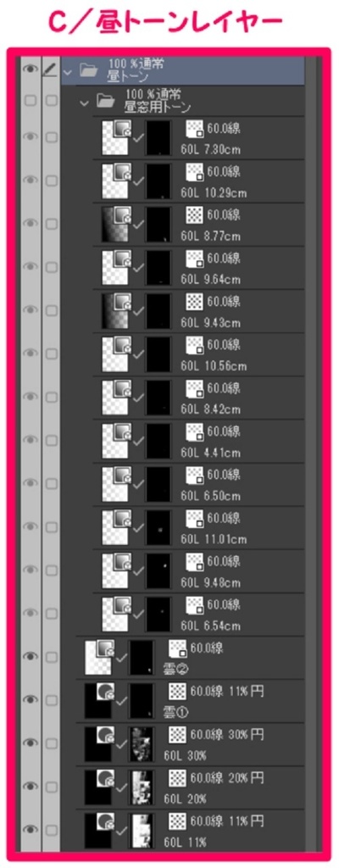Collapse the 昼トーン folder chevron

tap(68, 71)
